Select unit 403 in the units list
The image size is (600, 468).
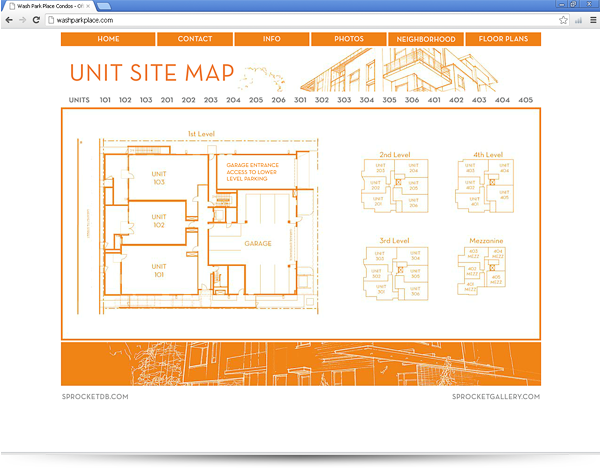[479, 100]
